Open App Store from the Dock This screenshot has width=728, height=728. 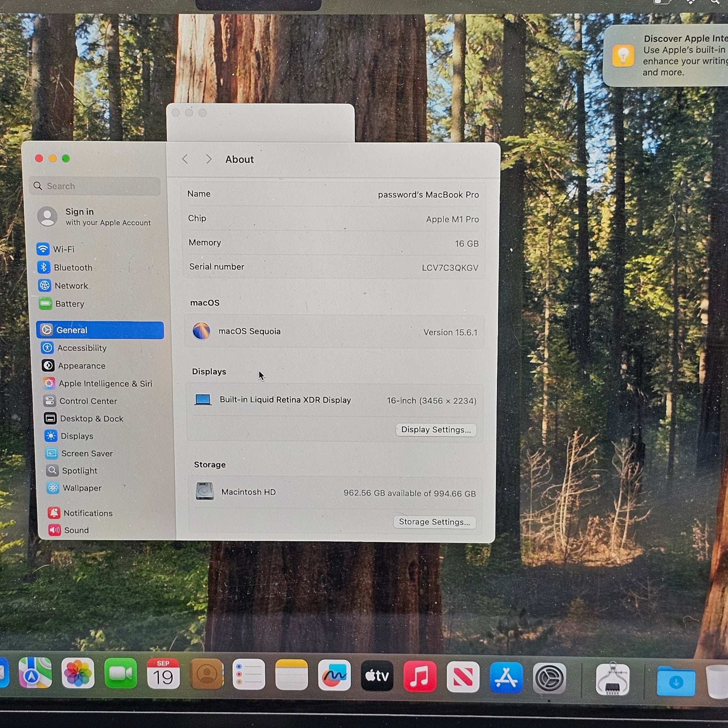[x=506, y=678]
